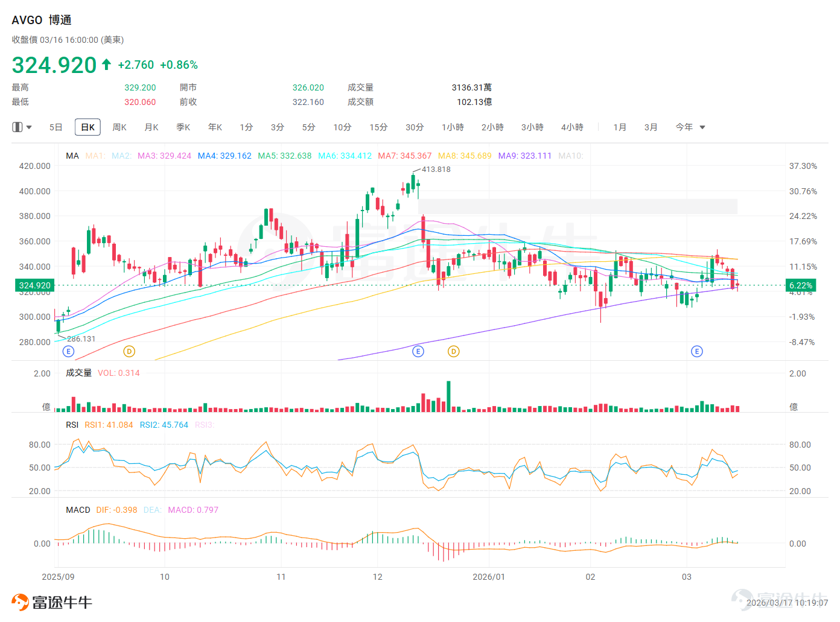
Task: Select the 2小時 interval
Action: 492,127
